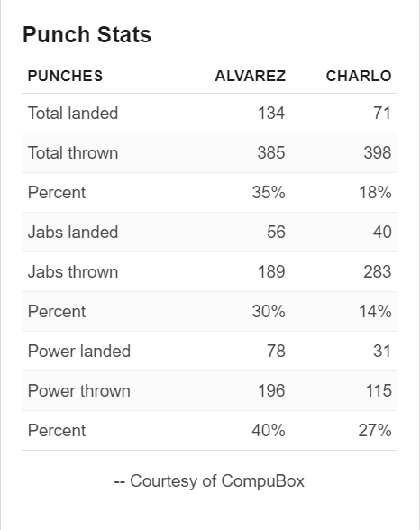
Task: Click the Power thrown row label
Action: pos(79,391)
